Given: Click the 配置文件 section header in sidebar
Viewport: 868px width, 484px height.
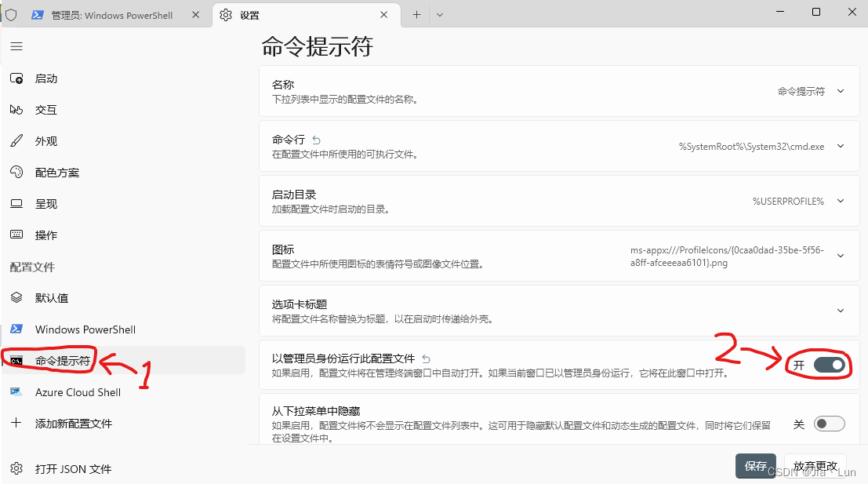Looking at the screenshot, I should tap(32, 267).
